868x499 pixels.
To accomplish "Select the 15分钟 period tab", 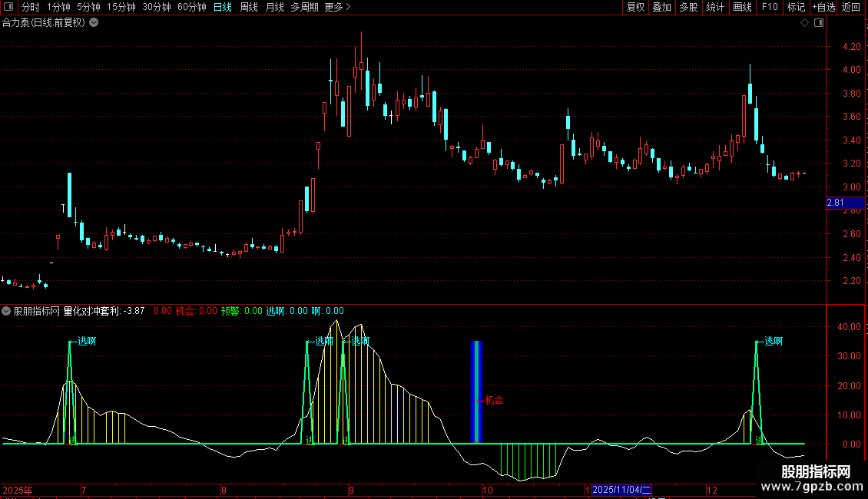I will pos(121,7).
